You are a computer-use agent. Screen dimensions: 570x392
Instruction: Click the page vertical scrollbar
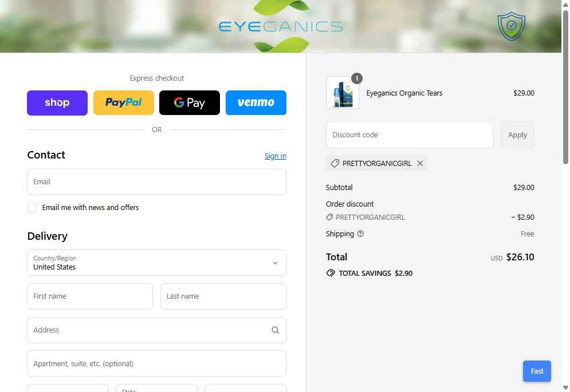click(565, 87)
